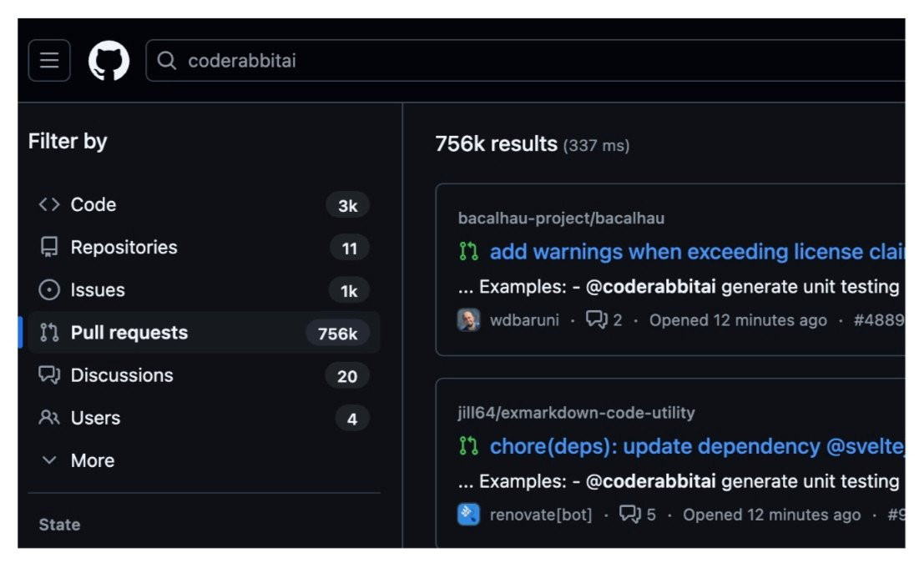Image resolution: width=924 pixels, height=568 pixels.
Task: Filter results by Issues
Action: [204, 289]
